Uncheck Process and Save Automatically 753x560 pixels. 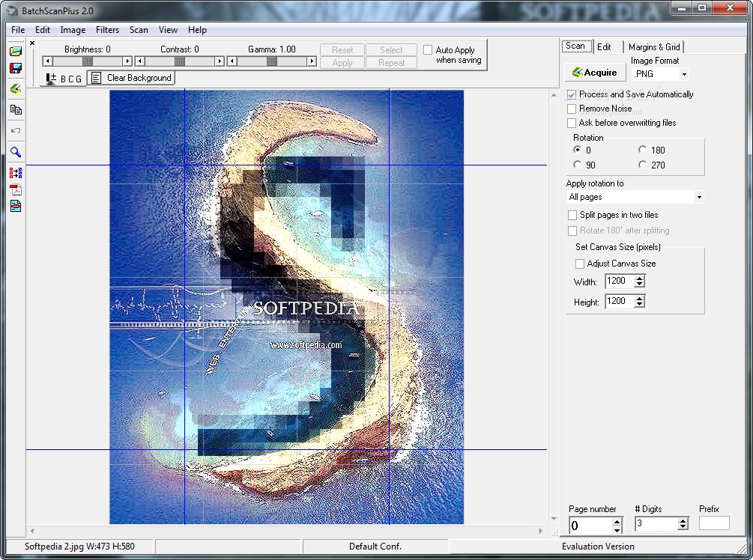[572, 94]
